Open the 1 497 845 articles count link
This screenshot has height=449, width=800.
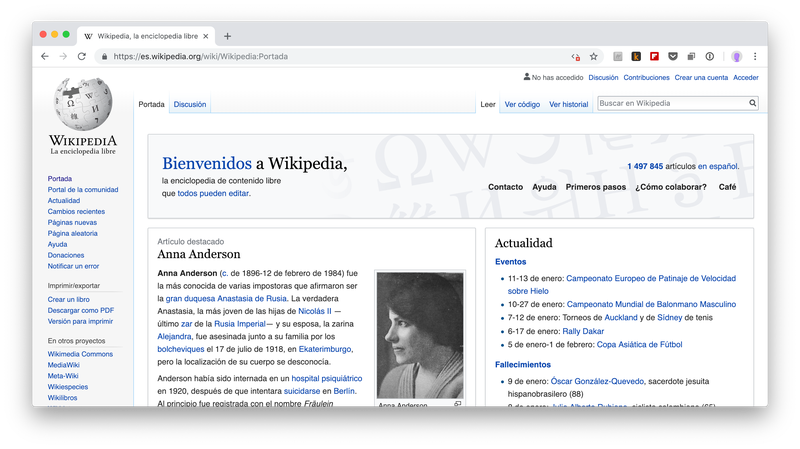[645, 166]
